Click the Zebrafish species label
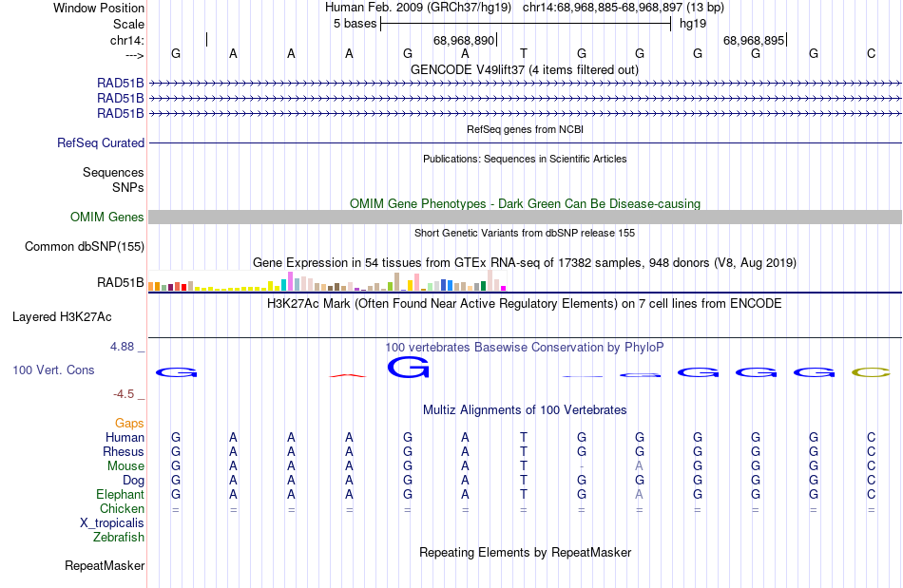The height and width of the screenshot is (588, 903). pyautogui.click(x=119, y=537)
